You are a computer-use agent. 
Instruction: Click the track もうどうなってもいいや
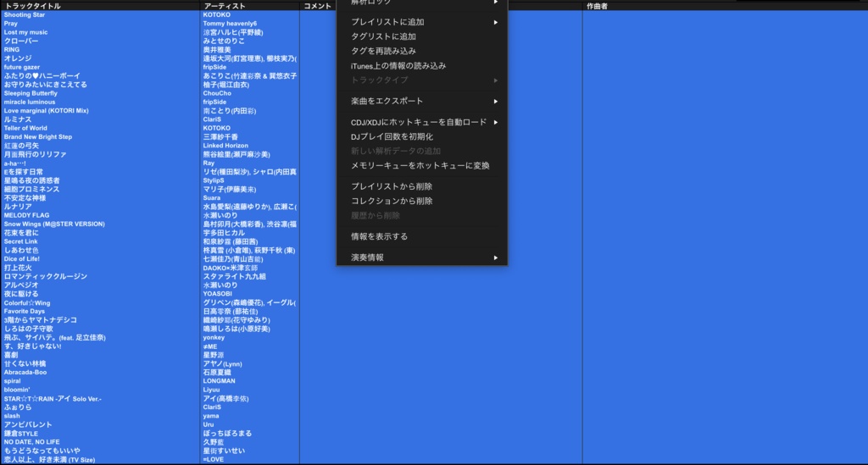pyautogui.click(x=42, y=451)
